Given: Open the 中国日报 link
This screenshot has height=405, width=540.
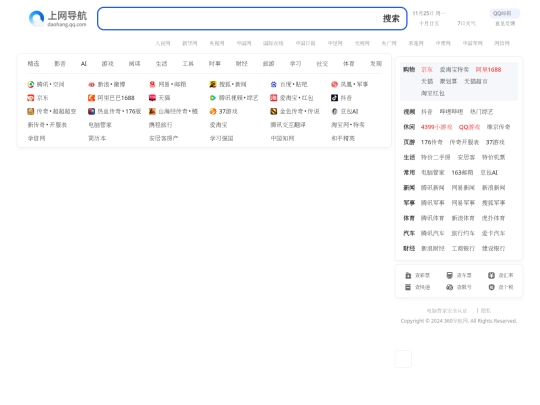Looking at the screenshot, I should tap(305, 43).
